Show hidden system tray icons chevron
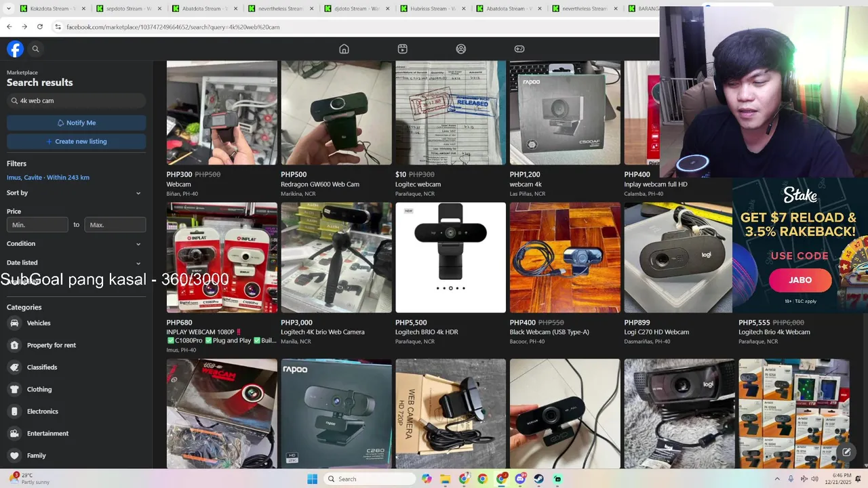868x488 pixels. (x=777, y=479)
